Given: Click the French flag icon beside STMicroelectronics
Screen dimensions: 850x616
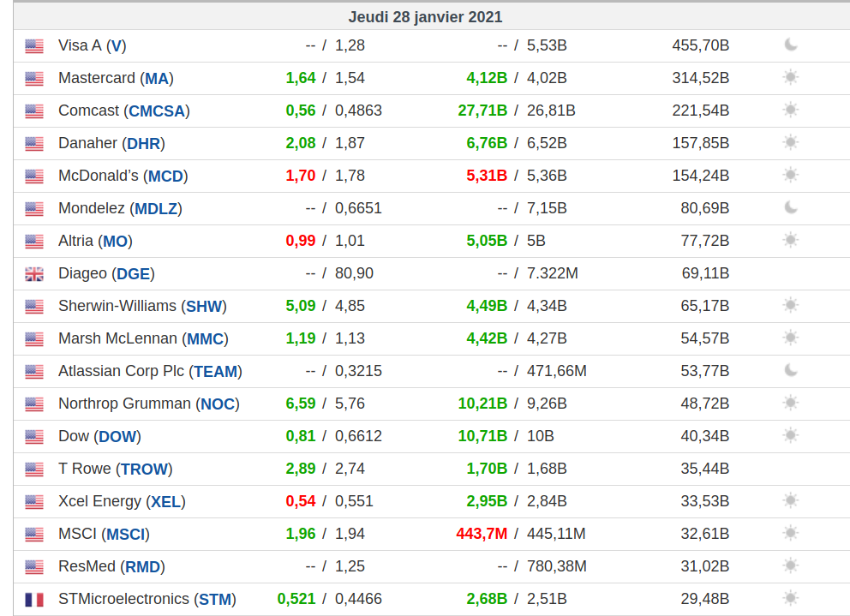Looking at the screenshot, I should [x=34, y=600].
